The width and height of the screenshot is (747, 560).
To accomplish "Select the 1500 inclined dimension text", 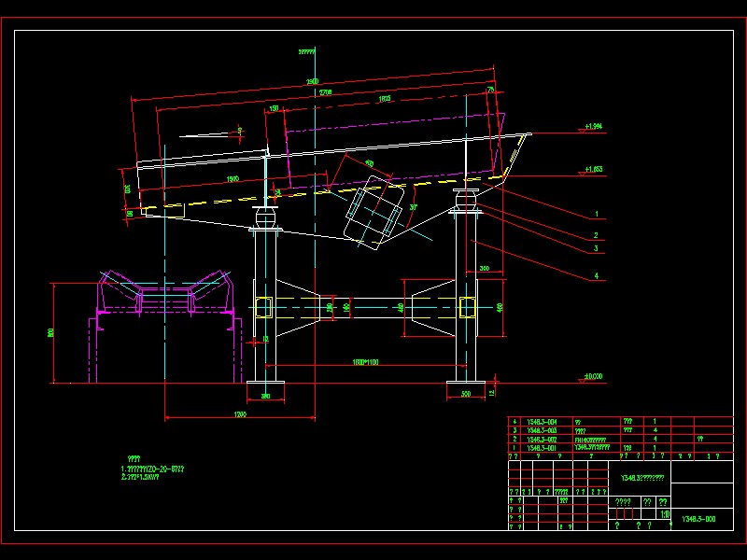I will tap(233, 179).
